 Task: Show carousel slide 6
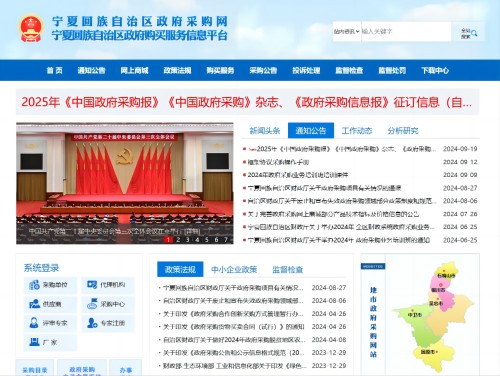216,240
